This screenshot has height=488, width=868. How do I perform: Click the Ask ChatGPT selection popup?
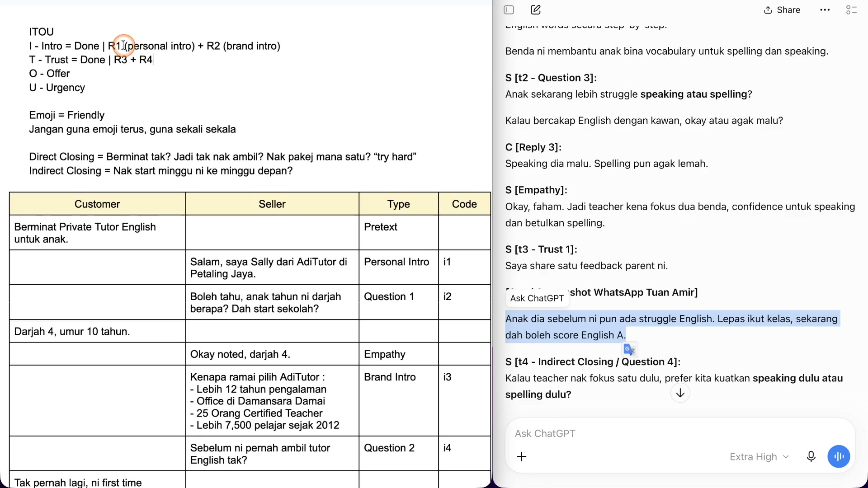pos(537,298)
